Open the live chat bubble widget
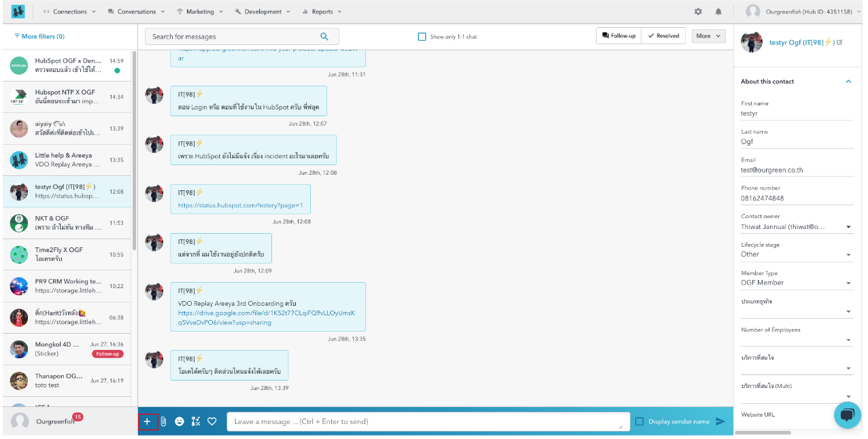 click(847, 415)
